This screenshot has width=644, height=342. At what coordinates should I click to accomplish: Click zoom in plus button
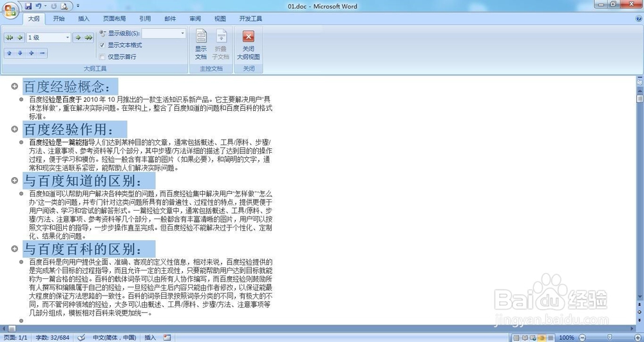click(638, 338)
